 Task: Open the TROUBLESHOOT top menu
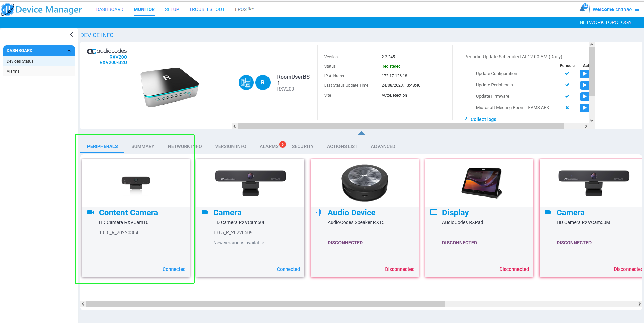click(207, 9)
